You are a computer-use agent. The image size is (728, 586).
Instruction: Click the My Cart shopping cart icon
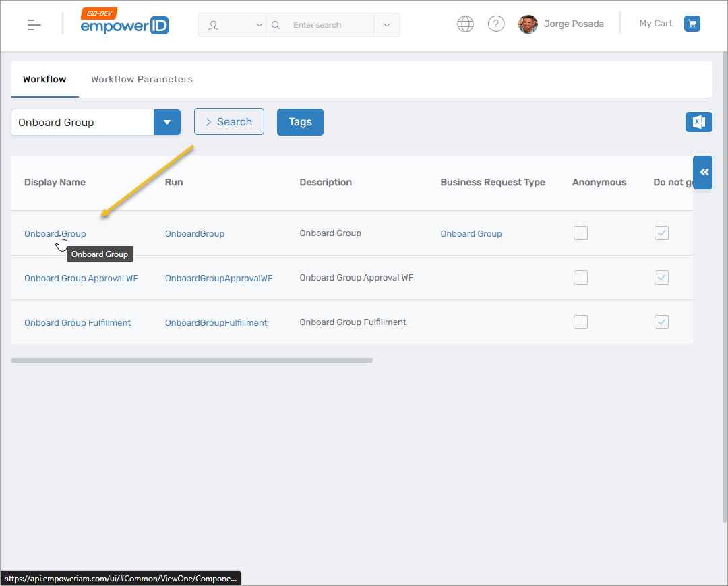click(x=692, y=23)
